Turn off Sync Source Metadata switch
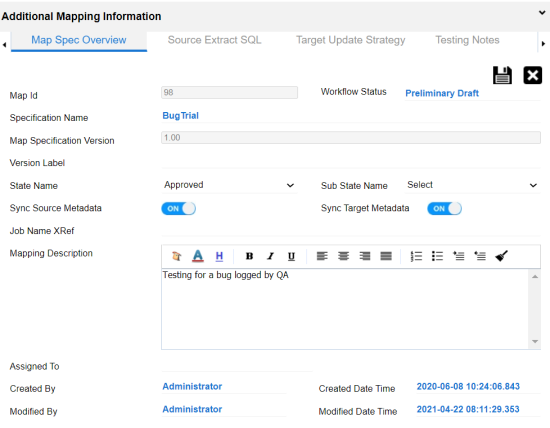 coord(179,208)
